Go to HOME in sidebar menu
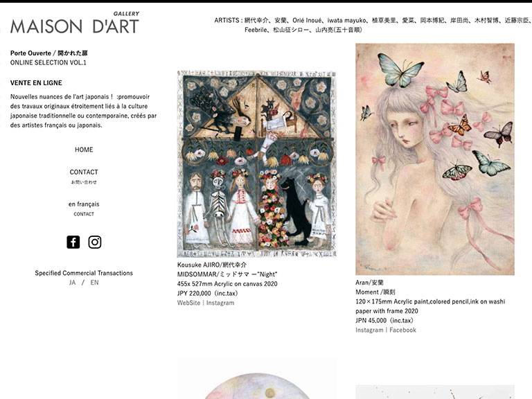 tap(84, 150)
